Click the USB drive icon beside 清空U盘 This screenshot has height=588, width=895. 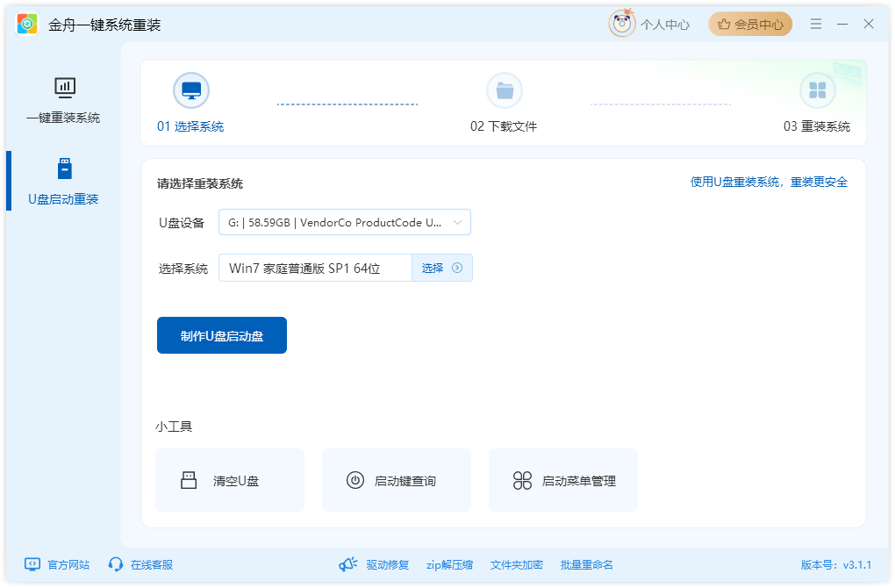[x=189, y=480]
